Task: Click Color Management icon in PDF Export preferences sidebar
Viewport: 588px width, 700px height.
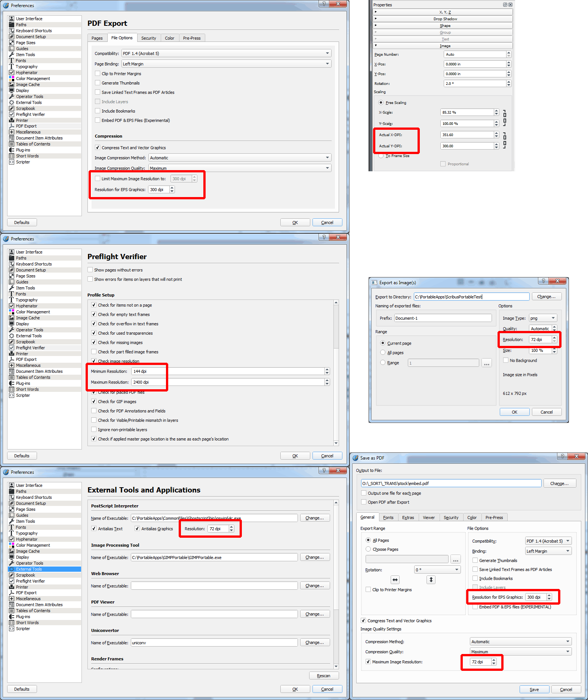Action: click(x=12, y=79)
